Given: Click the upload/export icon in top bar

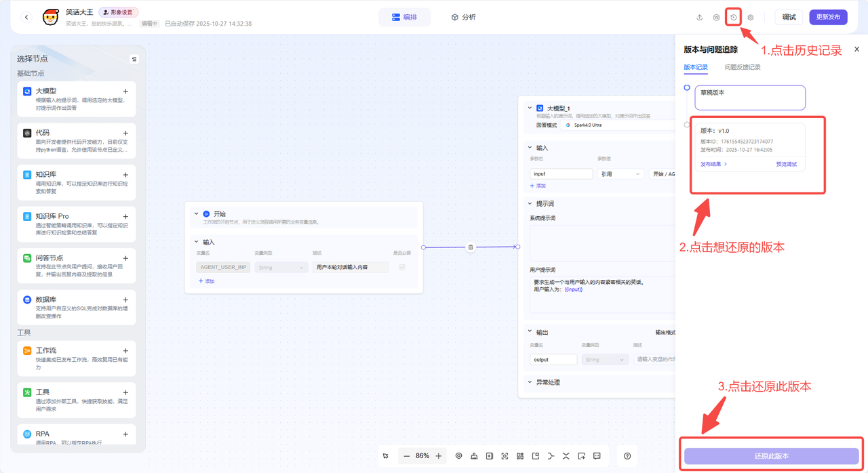Looking at the screenshot, I should coord(699,17).
